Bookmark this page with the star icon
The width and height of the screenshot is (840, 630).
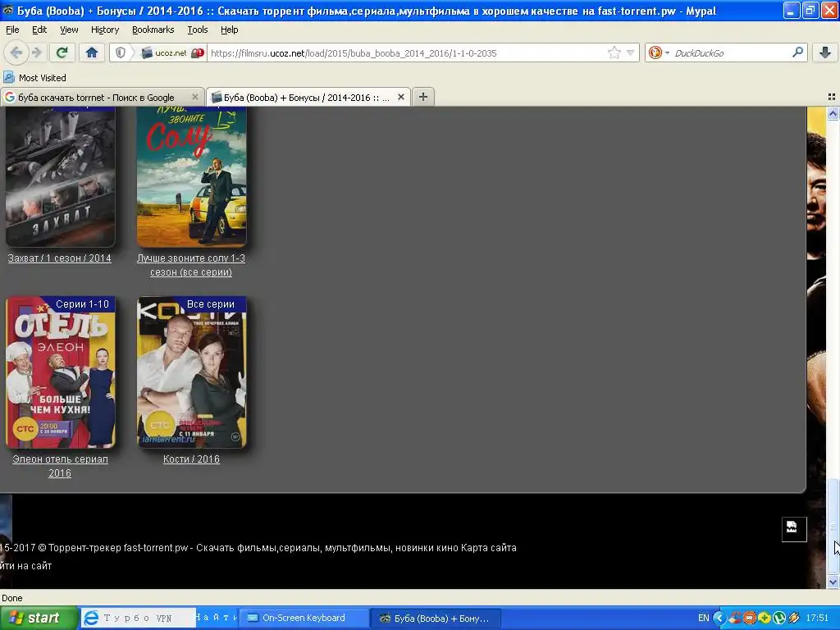point(614,52)
